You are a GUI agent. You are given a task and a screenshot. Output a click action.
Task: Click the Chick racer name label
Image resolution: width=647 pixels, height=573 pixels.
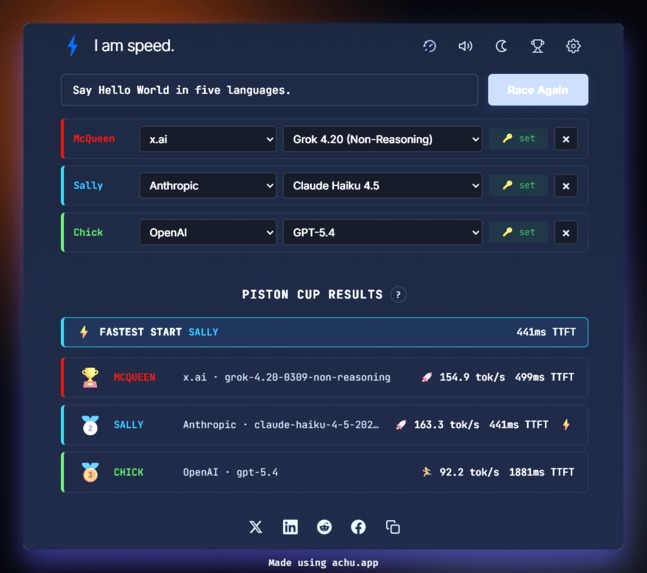click(x=88, y=232)
